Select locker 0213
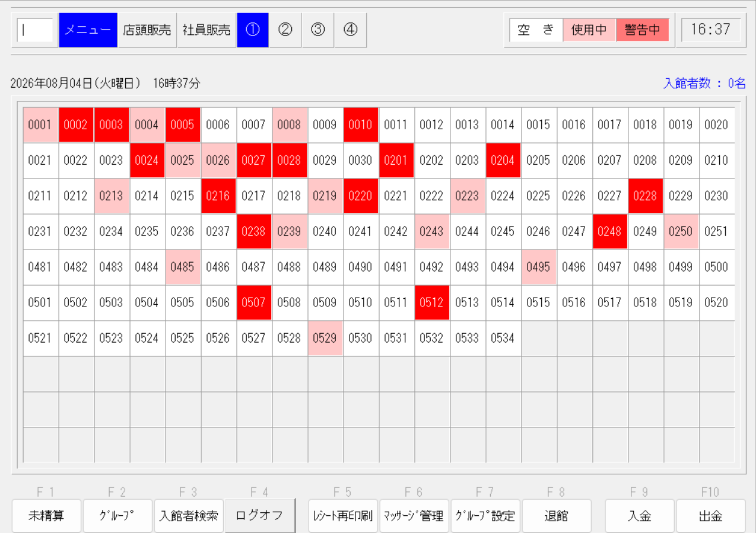Screen dimensions: 756x533 click(x=112, y=196)
